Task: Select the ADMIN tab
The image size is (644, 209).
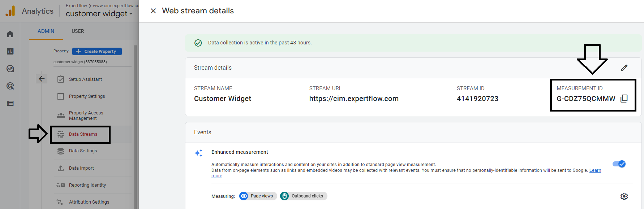Action: pos(46,31)
